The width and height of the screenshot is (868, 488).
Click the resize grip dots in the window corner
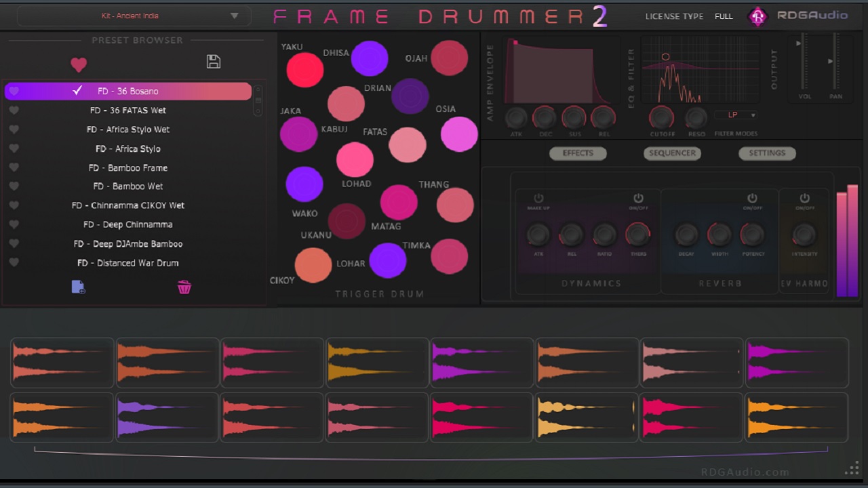click(852, 468)
